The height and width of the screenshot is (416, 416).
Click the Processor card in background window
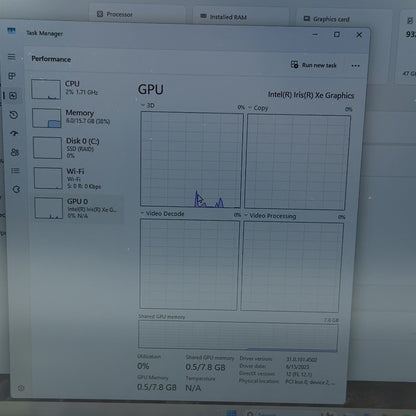(x=137, y=14)
